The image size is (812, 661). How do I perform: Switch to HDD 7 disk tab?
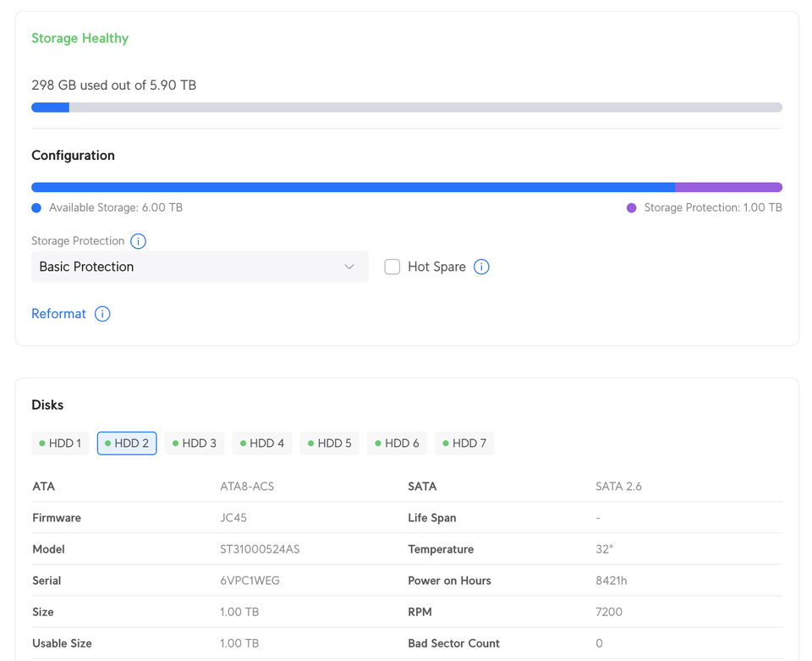tap(464, 443)
